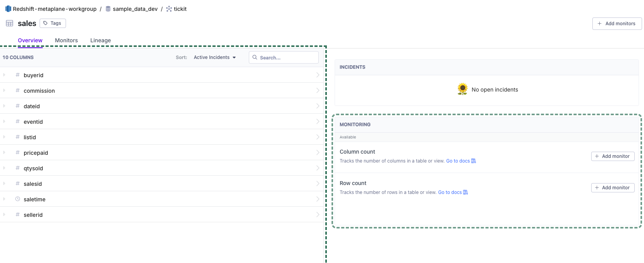Viewport: 644px width, 263px height.
Task: Click the No open incidents message
Action: pos(495,90)
